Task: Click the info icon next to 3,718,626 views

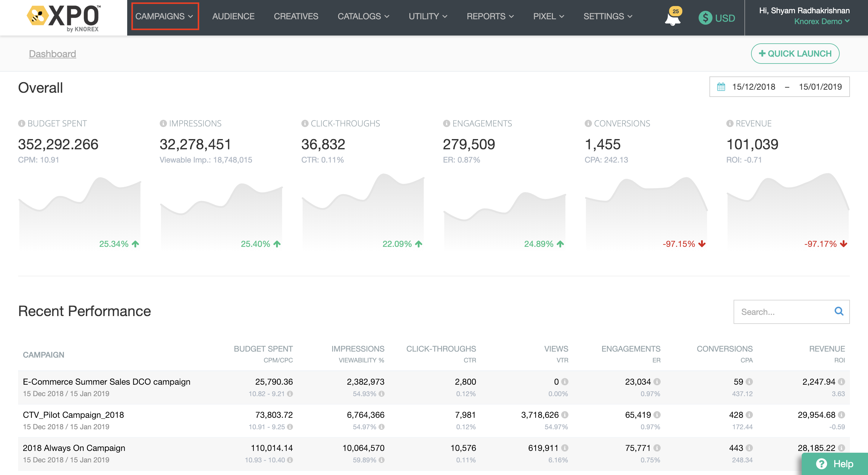Action: coord(565,415)
